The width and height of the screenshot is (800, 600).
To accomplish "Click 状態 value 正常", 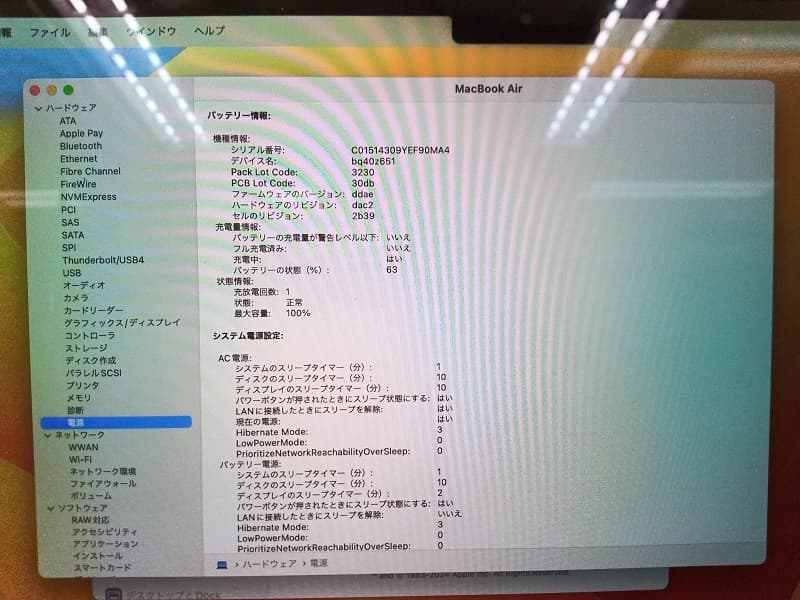I will 294,303.
